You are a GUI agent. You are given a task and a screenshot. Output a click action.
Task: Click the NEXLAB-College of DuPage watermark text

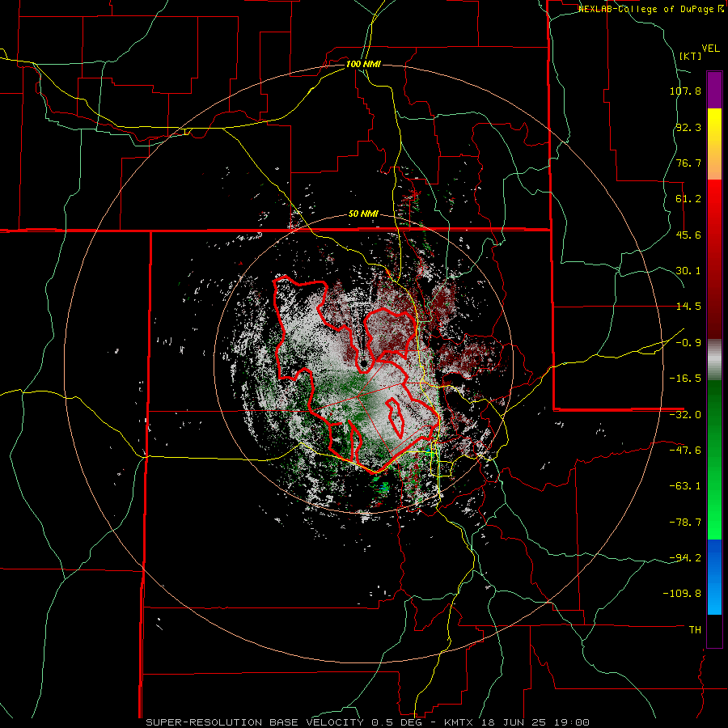pyautogui.click(x=650, y=9)
